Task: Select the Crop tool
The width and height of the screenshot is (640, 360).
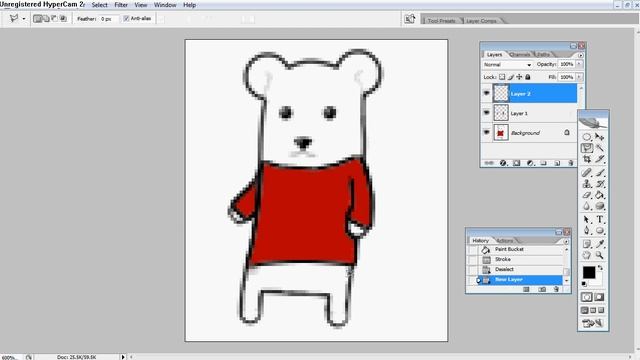Action: coord(587,159)
